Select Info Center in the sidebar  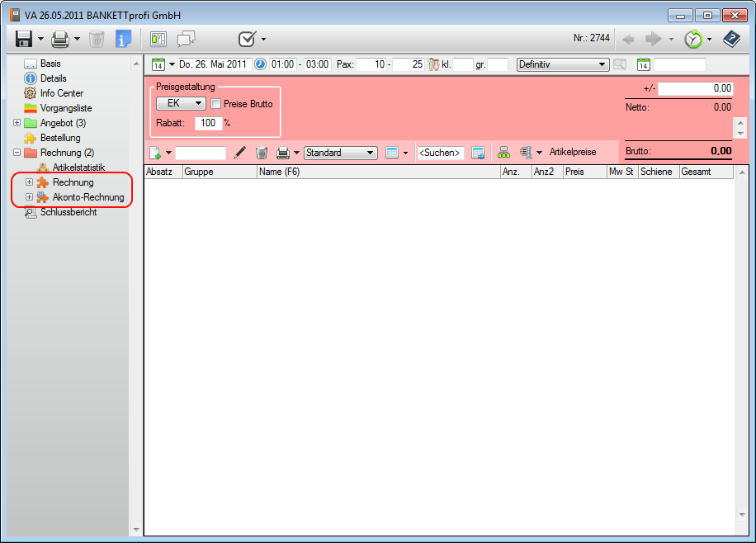(x=61, y=93)
